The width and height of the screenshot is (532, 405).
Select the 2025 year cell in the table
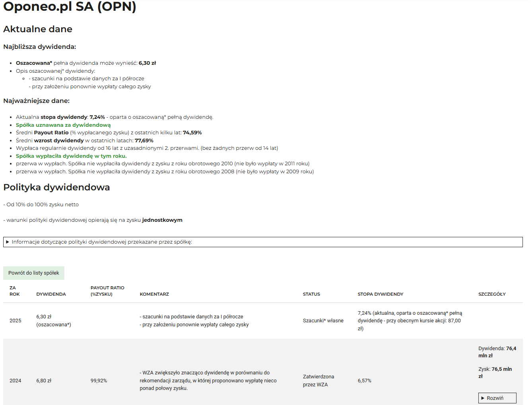pos(16,321)
